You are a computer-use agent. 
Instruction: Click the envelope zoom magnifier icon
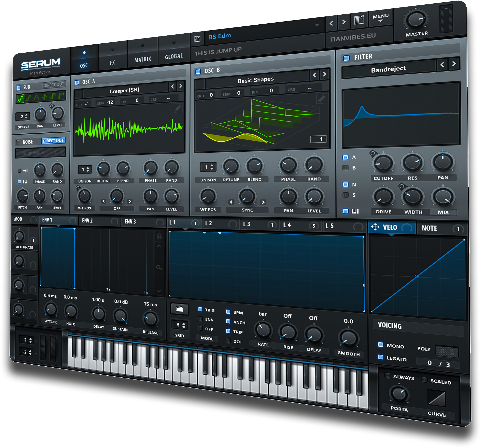click(x=159, y=268)
